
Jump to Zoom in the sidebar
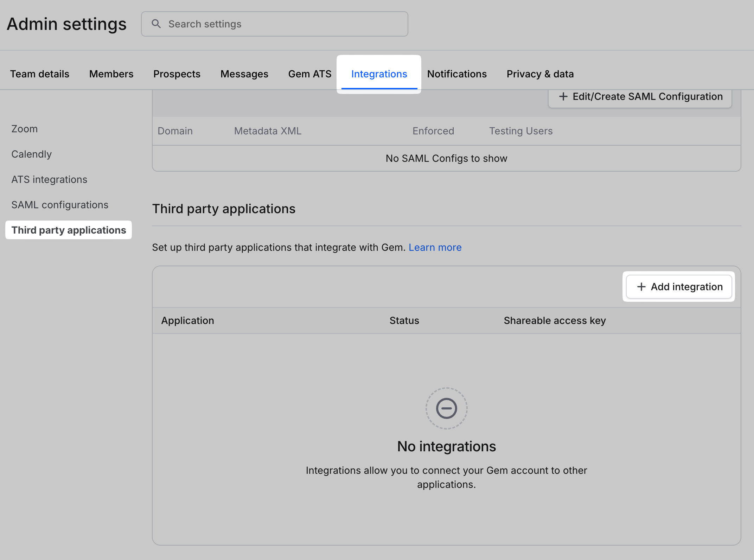(24, 129)
